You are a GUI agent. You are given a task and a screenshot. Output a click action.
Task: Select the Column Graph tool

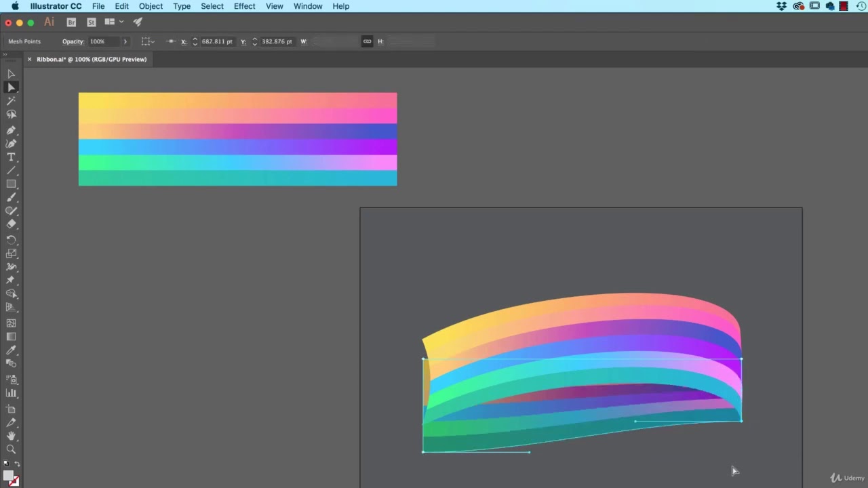11,393
